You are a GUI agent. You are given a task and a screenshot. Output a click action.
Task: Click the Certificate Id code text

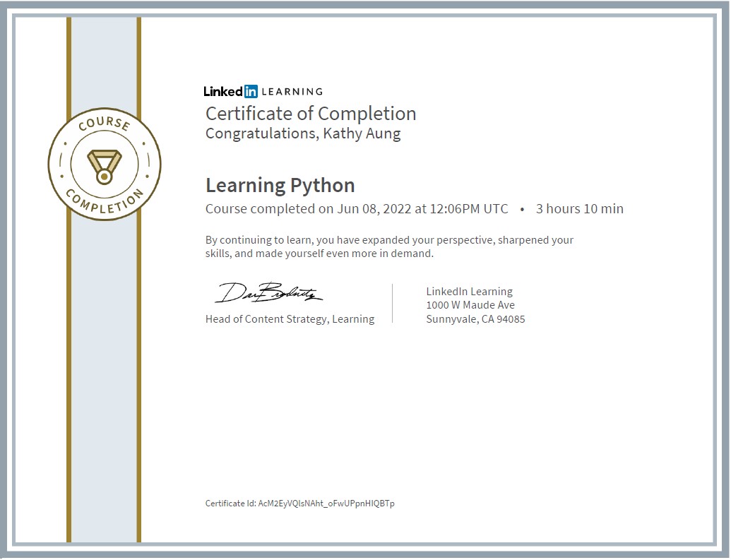(x=326, y=504)
